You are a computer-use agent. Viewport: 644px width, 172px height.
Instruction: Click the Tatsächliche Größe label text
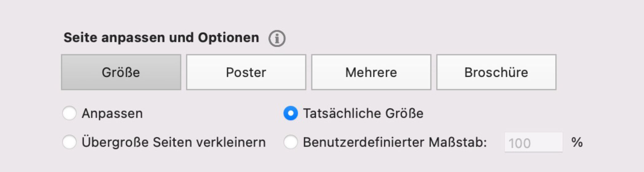coord(363,114)
